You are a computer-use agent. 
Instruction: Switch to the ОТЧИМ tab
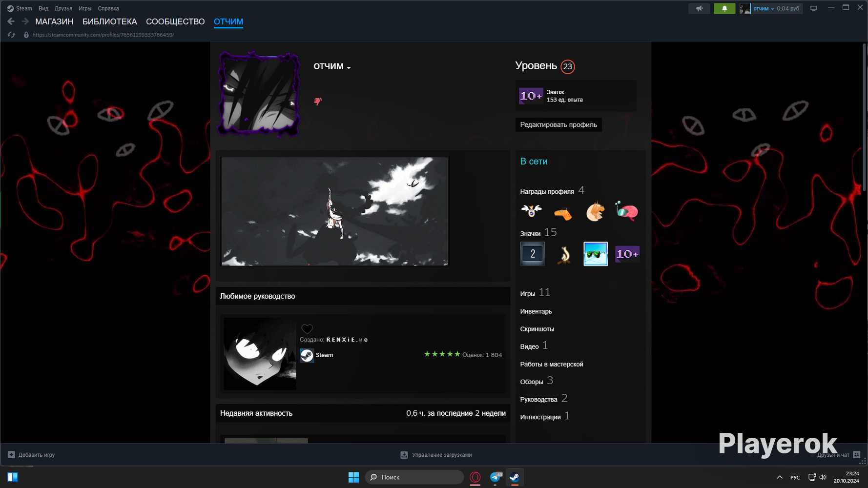click(228, 21)
